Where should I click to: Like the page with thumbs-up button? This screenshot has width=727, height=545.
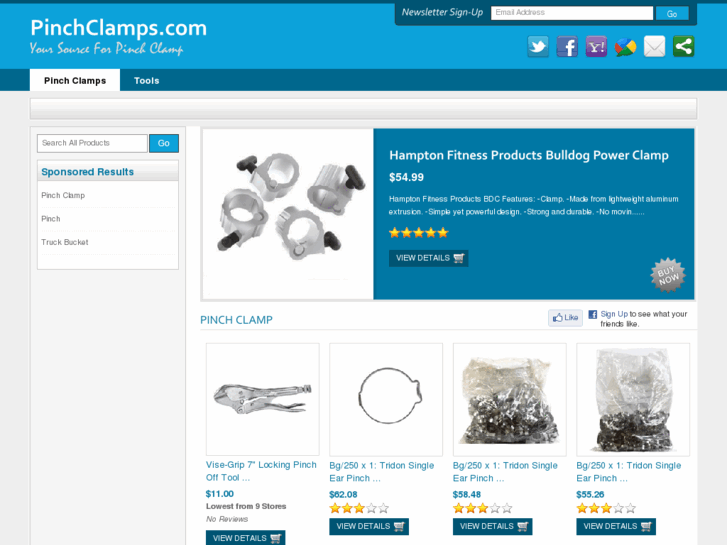pos(565,318)
